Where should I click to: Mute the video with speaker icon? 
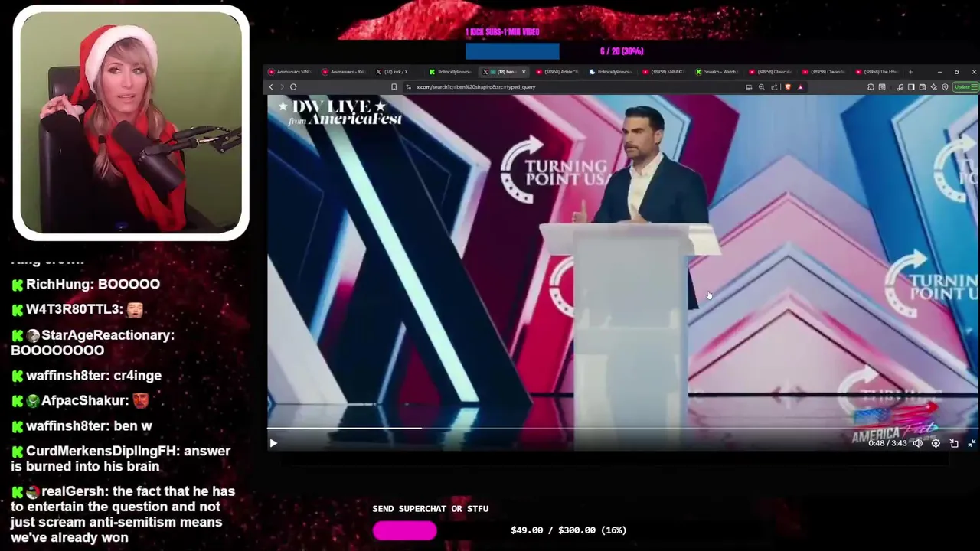click(x=917, y=443)
